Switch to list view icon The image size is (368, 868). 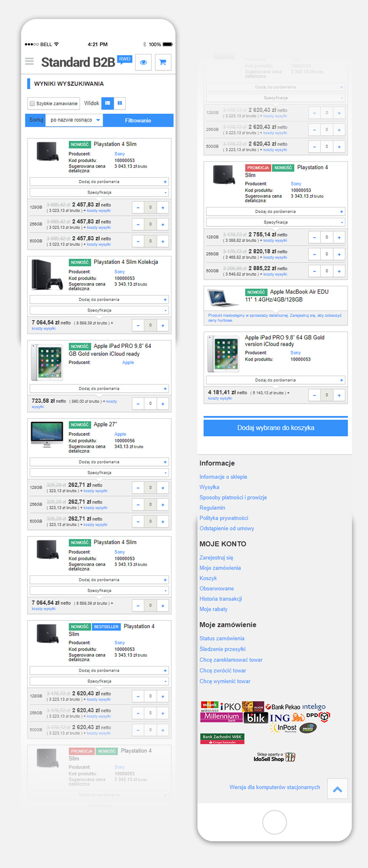(107, 103)
